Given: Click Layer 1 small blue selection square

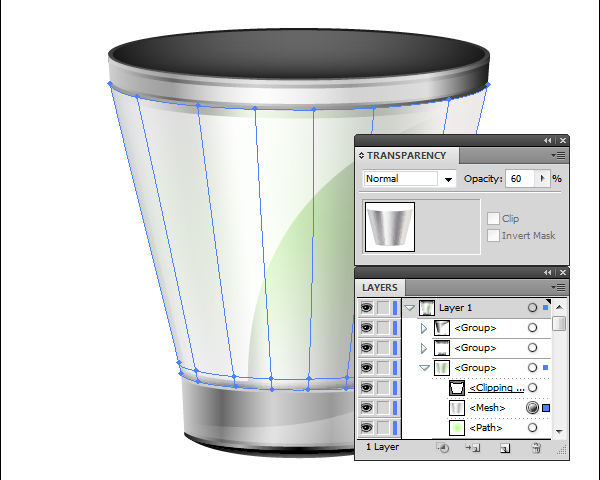Looking at the screenshot, I should (x=546, y=307).
